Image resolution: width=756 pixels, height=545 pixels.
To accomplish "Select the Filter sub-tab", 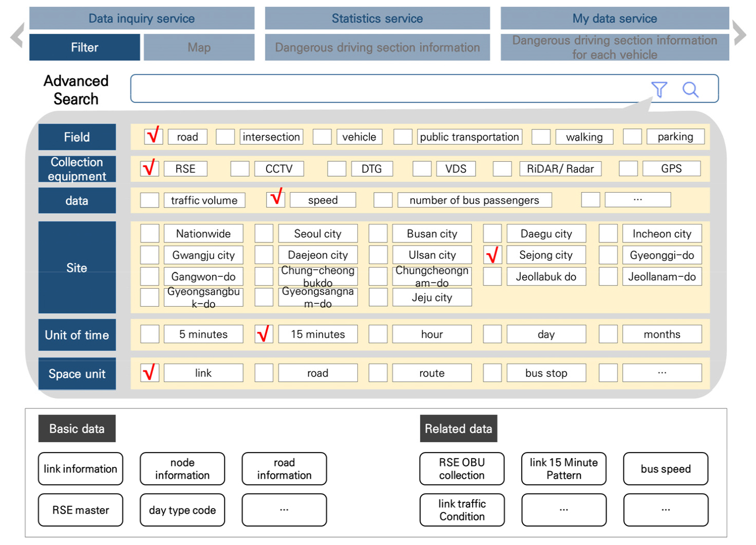I will pos(85,47).
